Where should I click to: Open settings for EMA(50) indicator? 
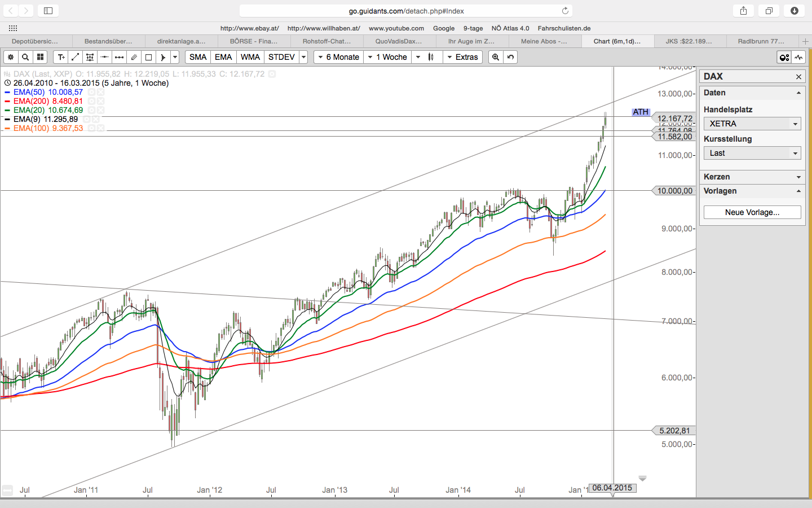pos(91,92)
